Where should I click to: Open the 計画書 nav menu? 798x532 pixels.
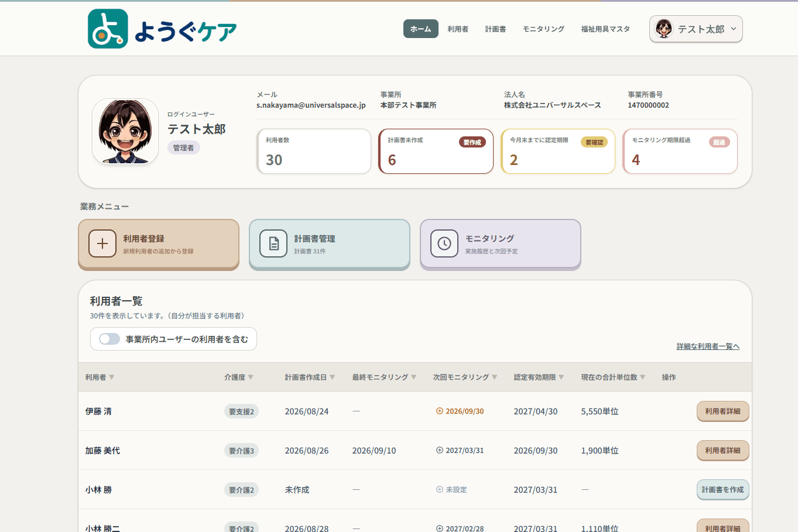pyautogui.click(x=495, y=29)
